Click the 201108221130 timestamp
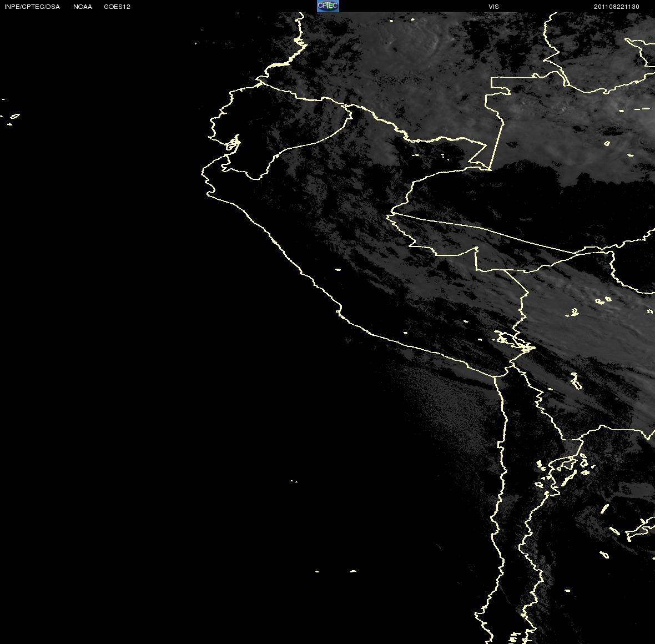 click(617, 7)
